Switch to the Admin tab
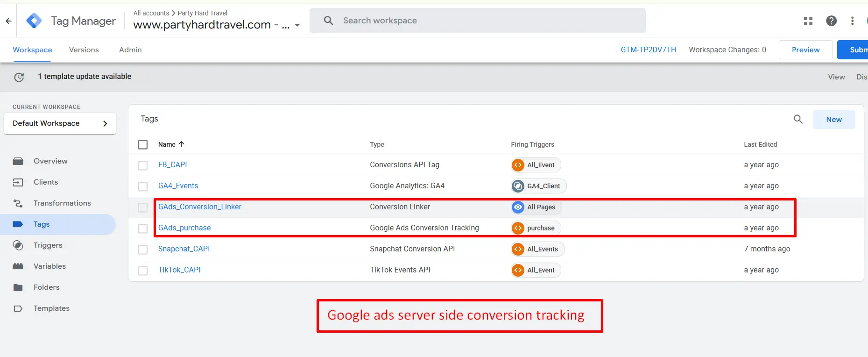The image size is (868, 357). coord(130,50)
